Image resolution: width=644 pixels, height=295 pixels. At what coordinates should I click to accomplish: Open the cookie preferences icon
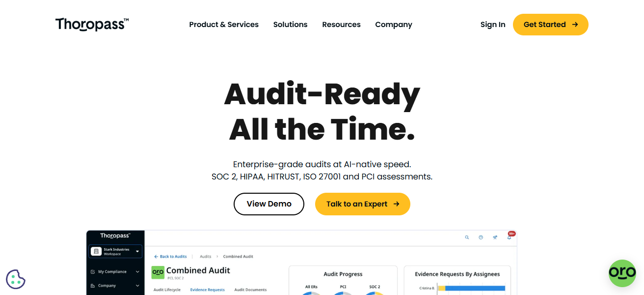[x=16, y=279]
